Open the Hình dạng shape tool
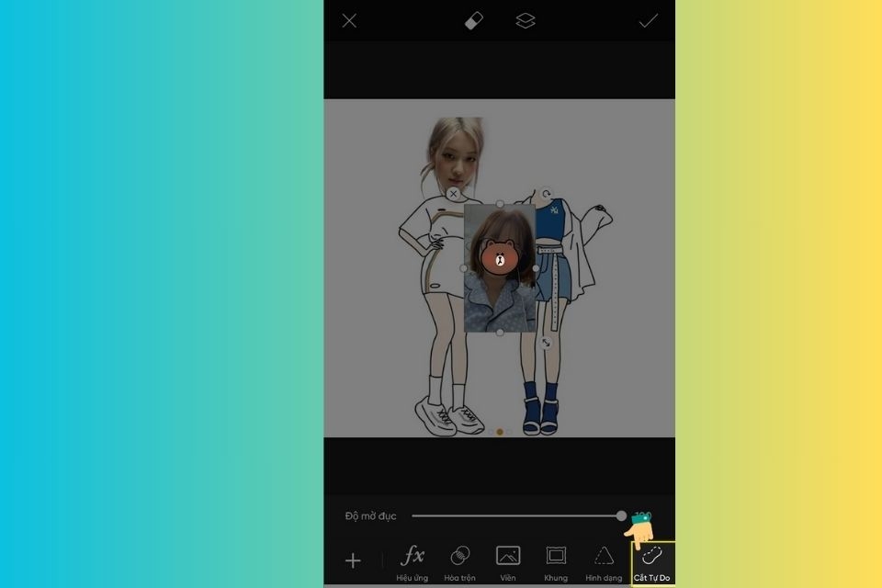Viewport: 882px width, 588px height. (x=604, y=562)
